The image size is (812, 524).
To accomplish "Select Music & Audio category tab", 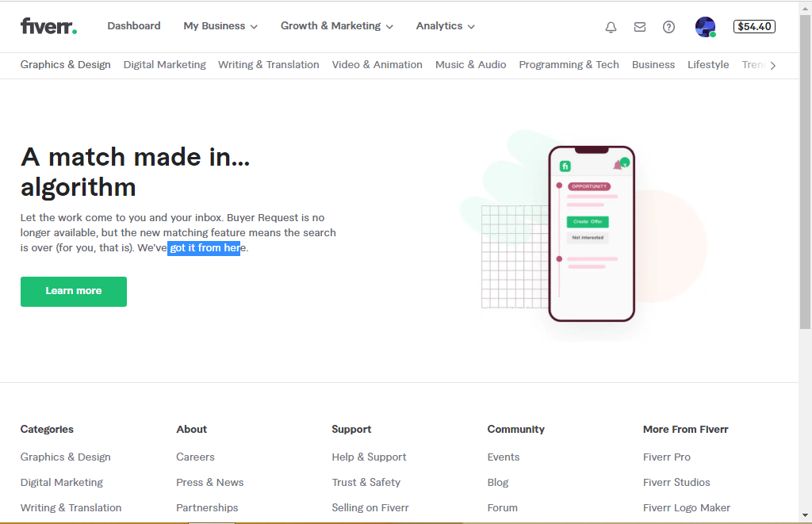I will pyautogui.click(x=471, y=65).
